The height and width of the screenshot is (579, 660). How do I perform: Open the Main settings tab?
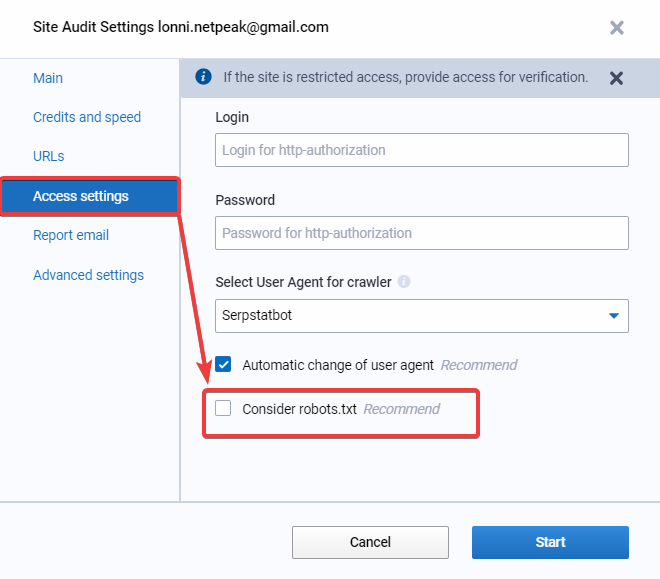[48, 78]
